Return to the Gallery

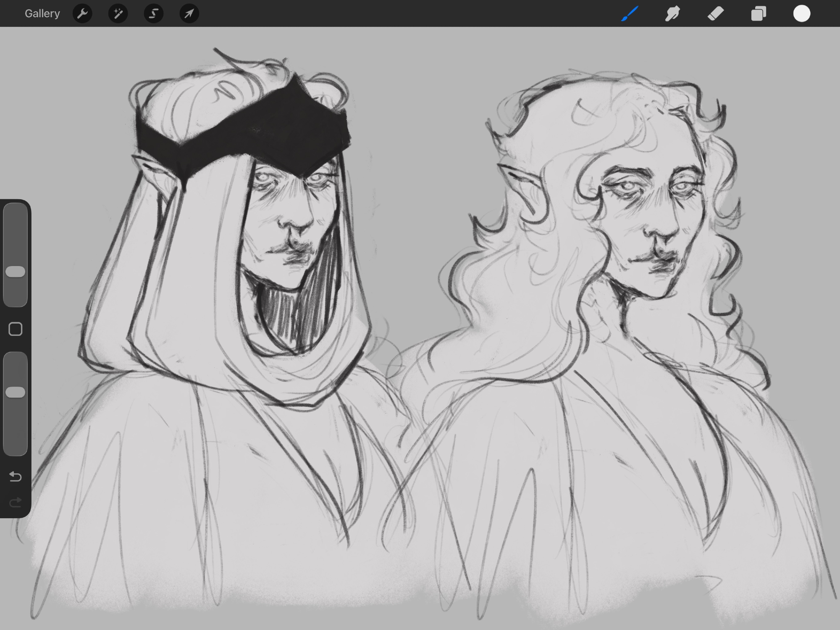click(42, 14)
